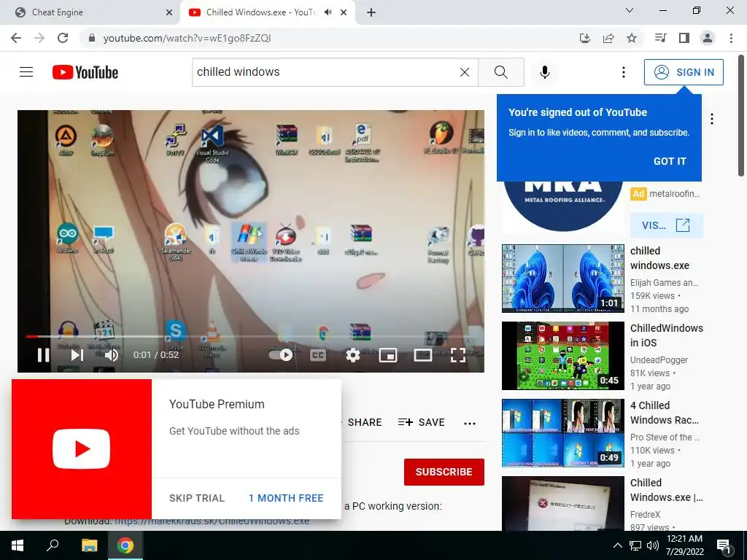This screenshot has height=560, width=747.
Task: Open the Chrome three-dot menu
Action: click(731, 38)
